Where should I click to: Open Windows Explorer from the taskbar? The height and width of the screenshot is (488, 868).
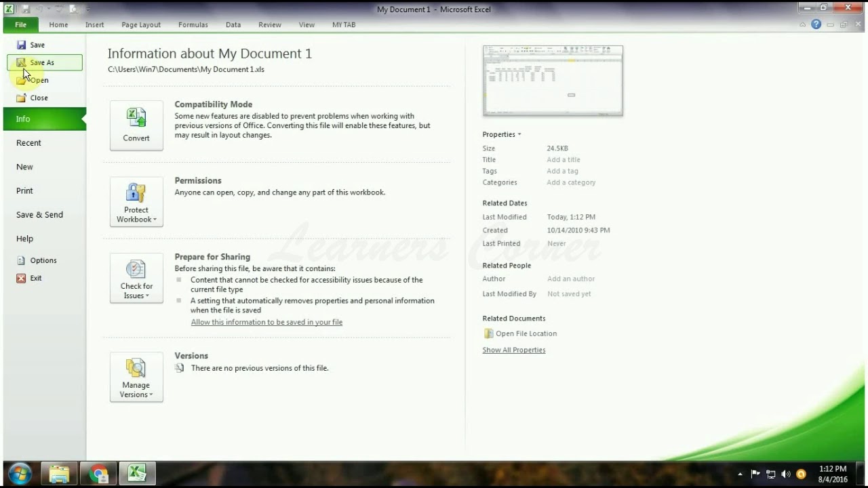tap(59, 473)
